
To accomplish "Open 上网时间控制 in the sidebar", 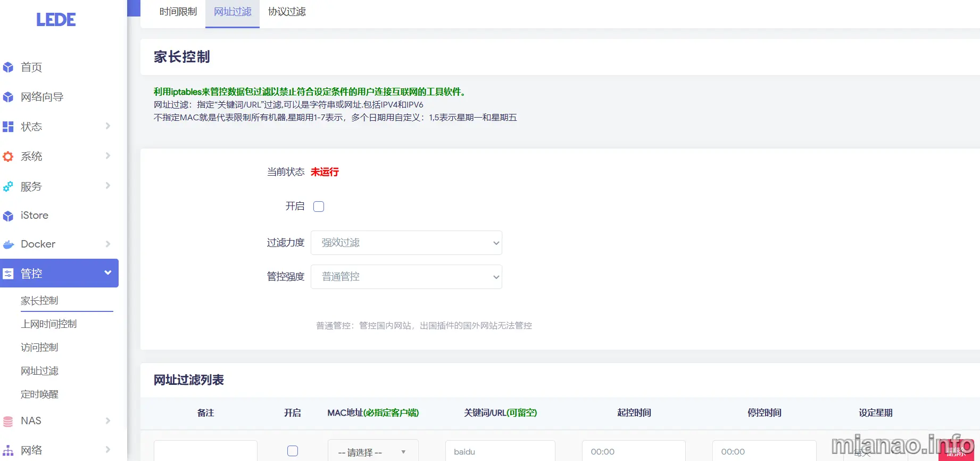I will point(49,324).
